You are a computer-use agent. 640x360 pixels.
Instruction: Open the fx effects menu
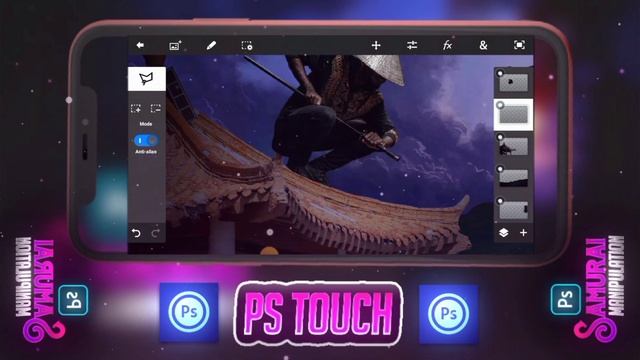447,45
